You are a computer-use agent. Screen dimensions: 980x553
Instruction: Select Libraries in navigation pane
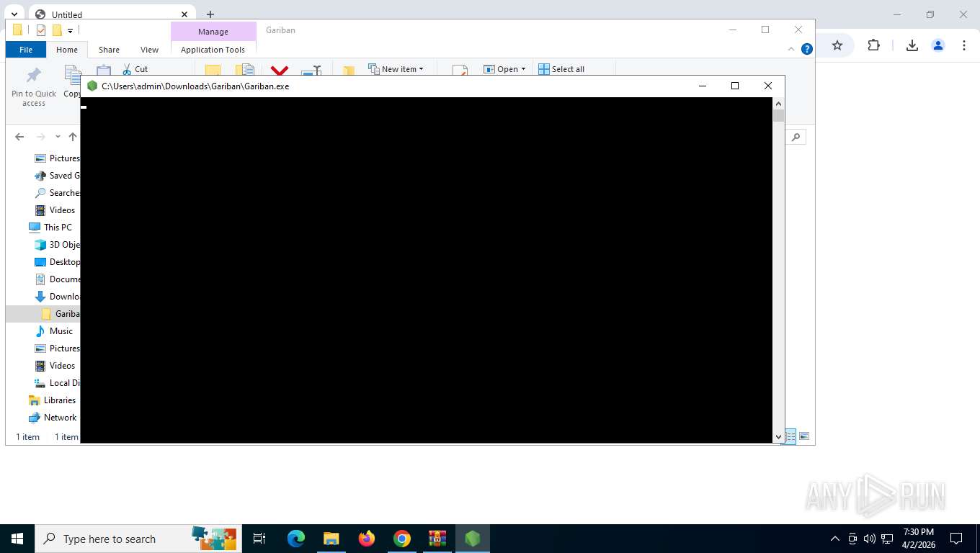click(x=52, y=400)
